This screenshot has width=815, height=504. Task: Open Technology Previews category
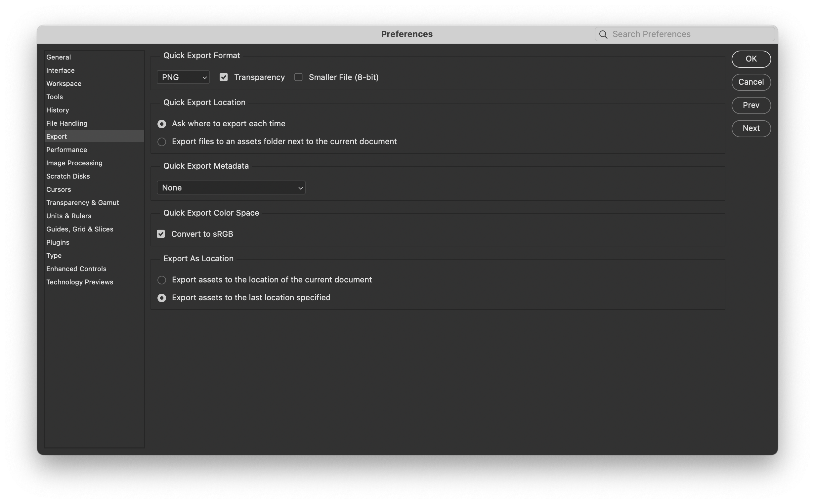[80, 282]
